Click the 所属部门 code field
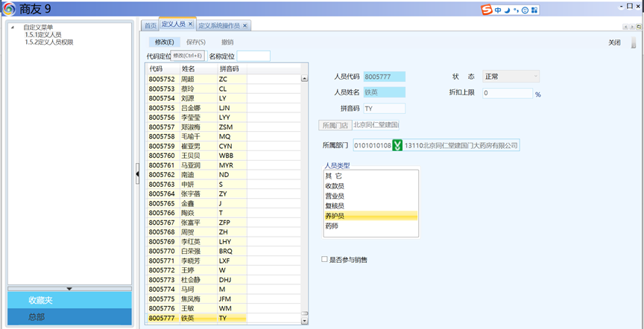 tap(373, 145)
